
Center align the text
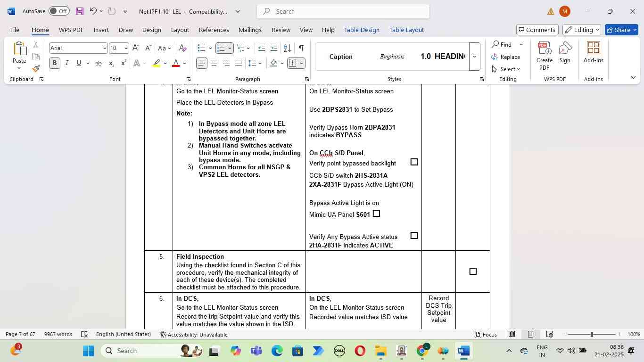(x=214, y=63)
